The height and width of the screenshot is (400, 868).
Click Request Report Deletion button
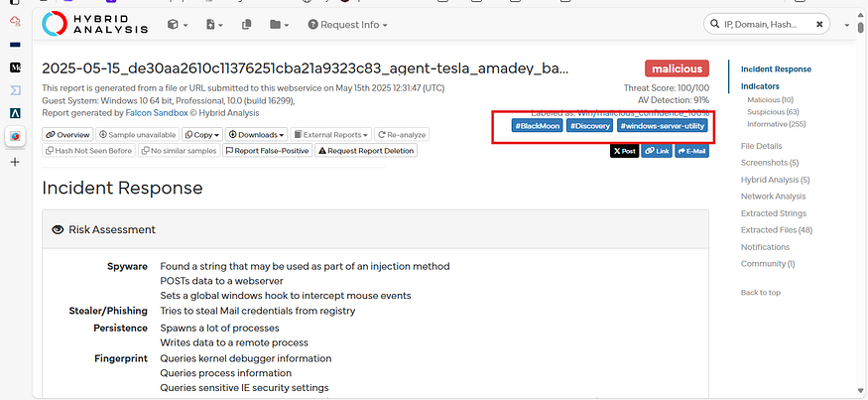[366, 151]
